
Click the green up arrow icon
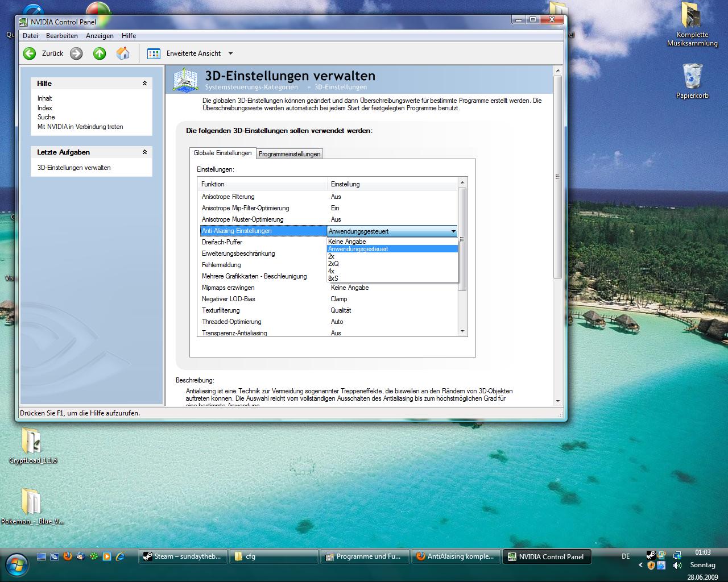pyautogui.click(x=100, y=53)
